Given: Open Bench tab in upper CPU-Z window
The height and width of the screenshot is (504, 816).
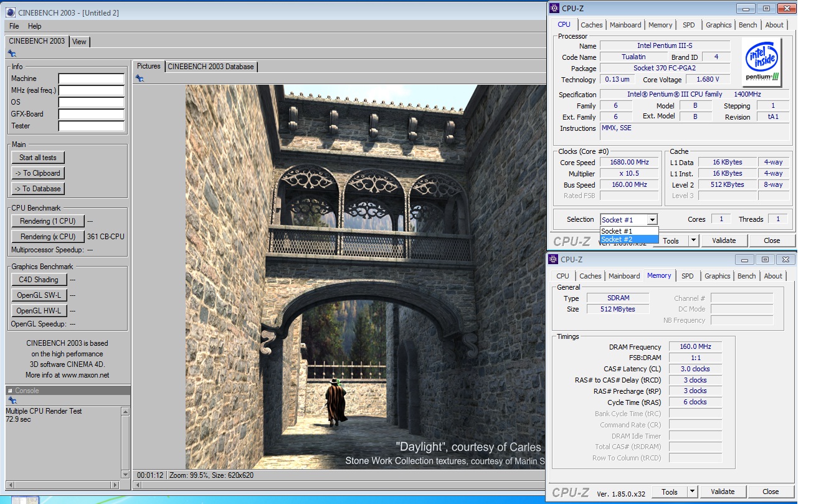Looking at the screenshot, I should tap(748, 25).
